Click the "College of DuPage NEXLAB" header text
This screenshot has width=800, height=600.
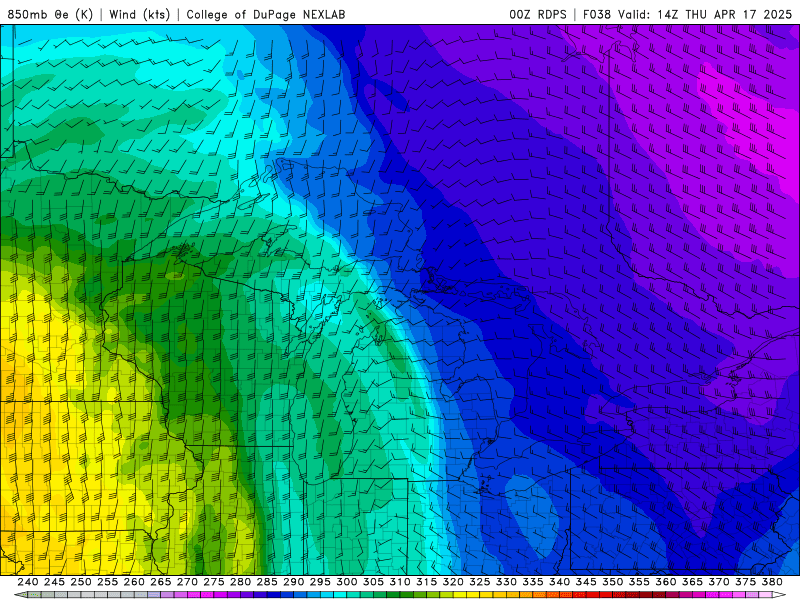tap(266, 14)
